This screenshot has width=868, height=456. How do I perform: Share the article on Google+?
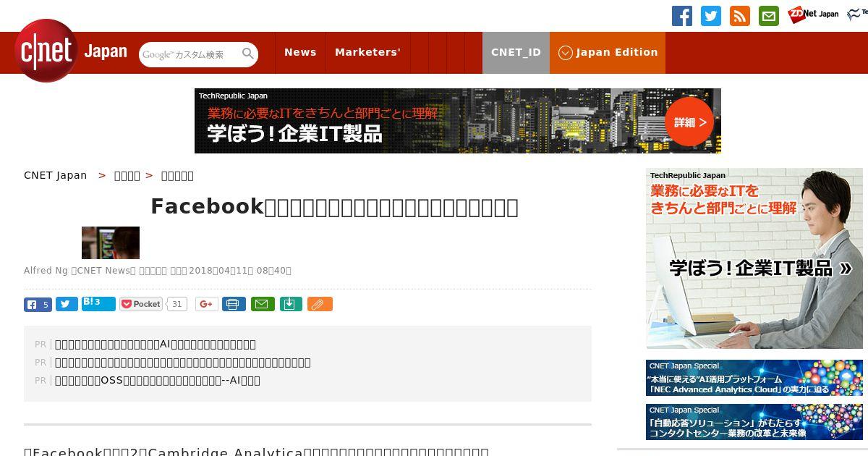207,304
